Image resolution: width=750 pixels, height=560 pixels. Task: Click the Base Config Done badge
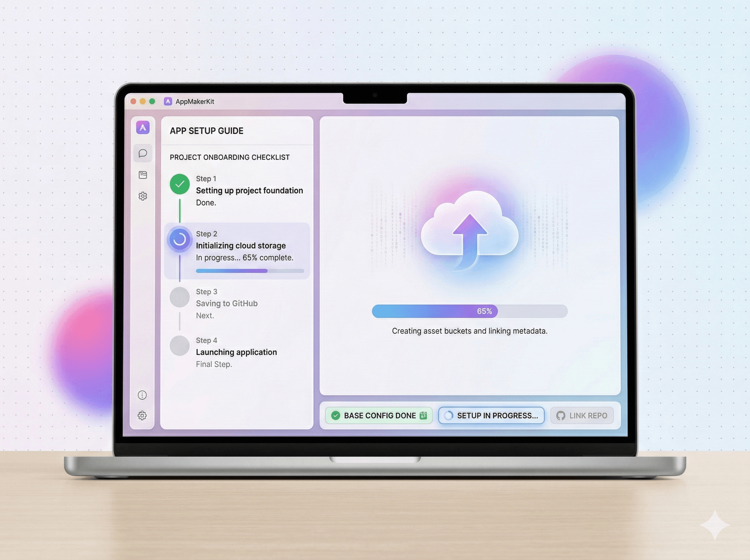click(x=378, y=415)
